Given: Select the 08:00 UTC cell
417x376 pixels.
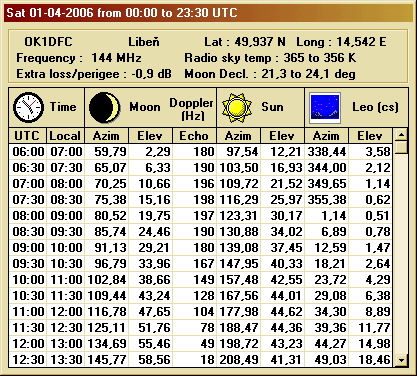Looking at the screenshot, I should (28, 216).
